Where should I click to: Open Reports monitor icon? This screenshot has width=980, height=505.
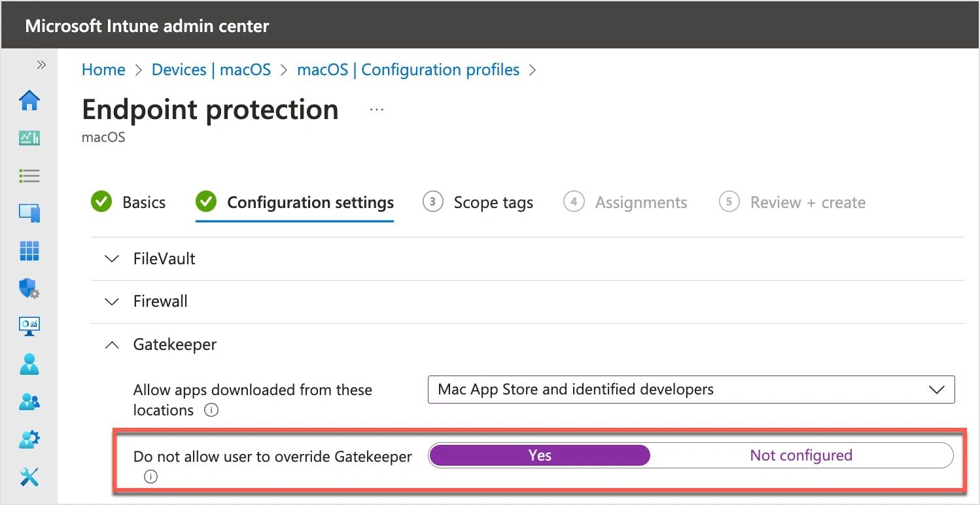click(29, 325)
